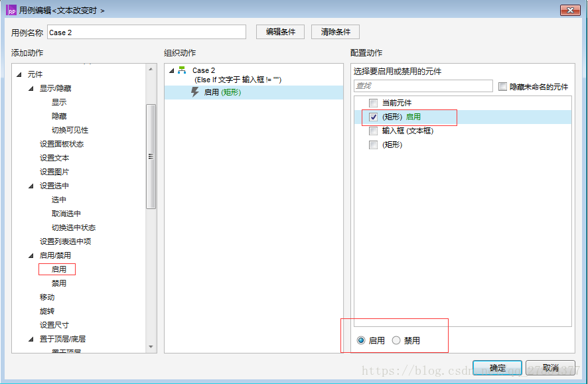Select 禁用 in the action tree

[x=59, y=283]
